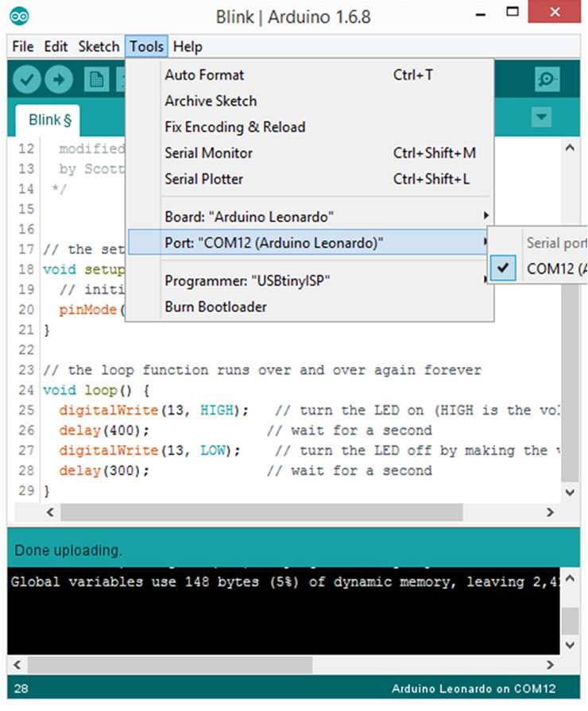This screenshot has height=711, width=588.
Task: Click the Verify checkmark toolbar button
Action: click(27, 79)
